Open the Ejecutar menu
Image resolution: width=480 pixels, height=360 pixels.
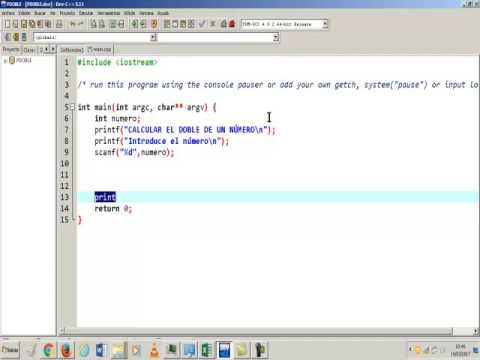86,13
